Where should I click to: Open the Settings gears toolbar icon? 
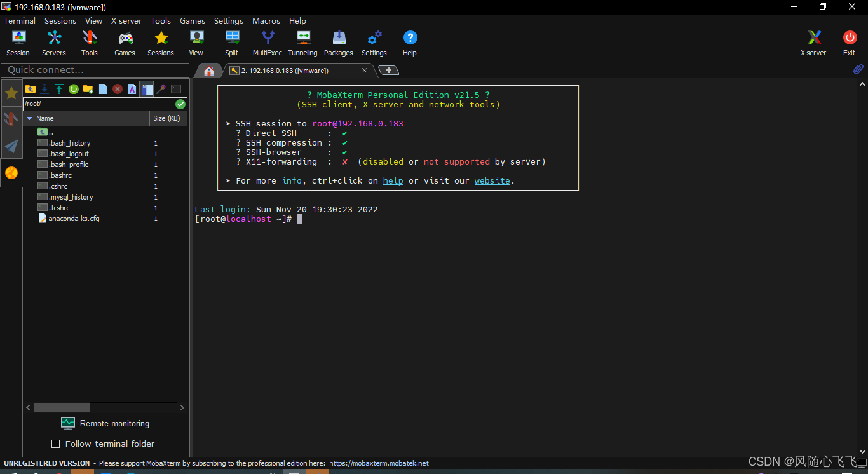[374, 43]
